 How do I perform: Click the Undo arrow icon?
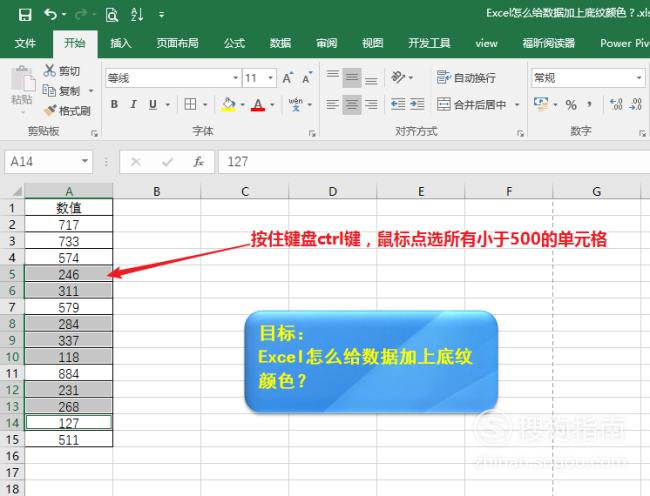coord(51,15)
